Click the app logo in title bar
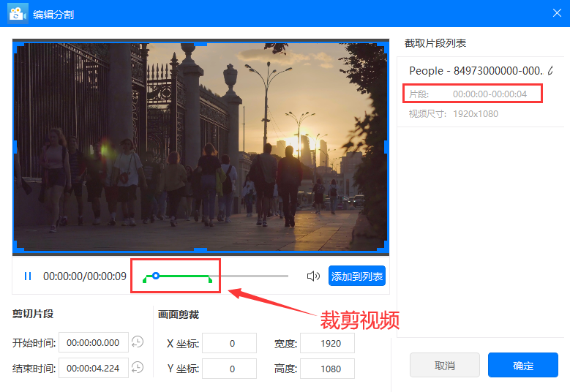 pos(18,13)
